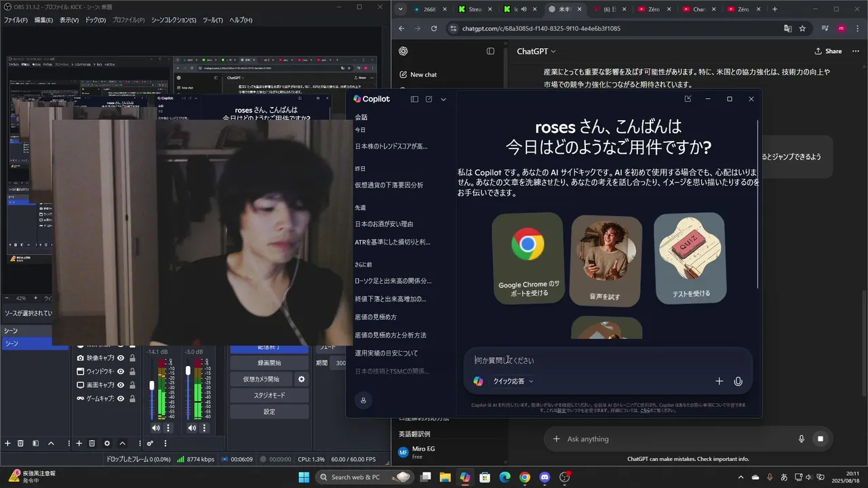Click 仮想カメラ開始 button in OBS

pos(261,379)
